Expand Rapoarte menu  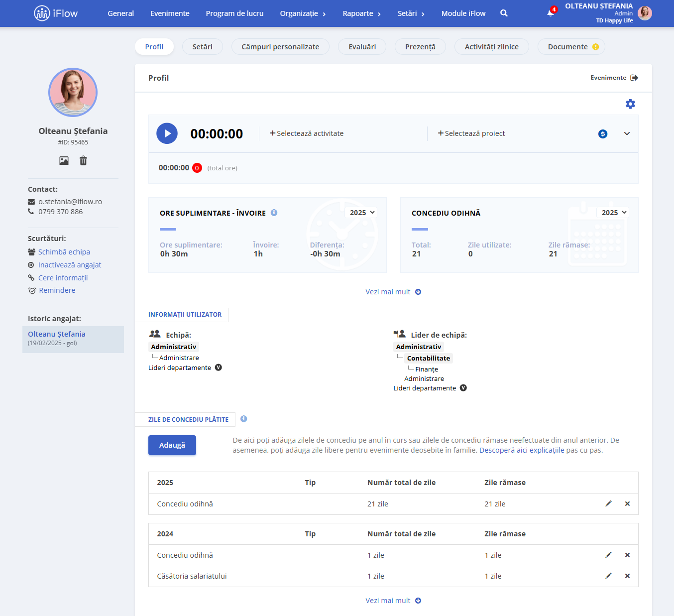(361, 13)
